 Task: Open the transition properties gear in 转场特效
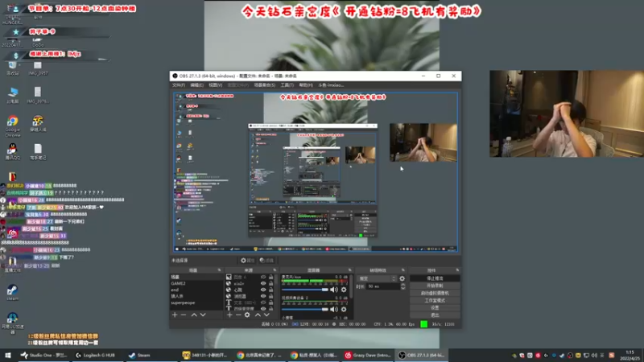coord(402,278)
